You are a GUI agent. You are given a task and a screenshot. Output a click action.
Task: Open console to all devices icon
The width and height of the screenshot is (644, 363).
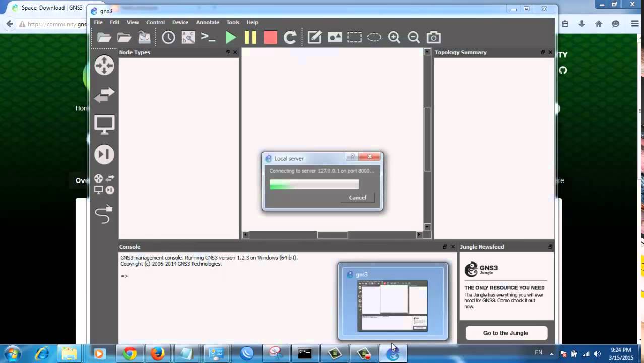click(208, 37)
